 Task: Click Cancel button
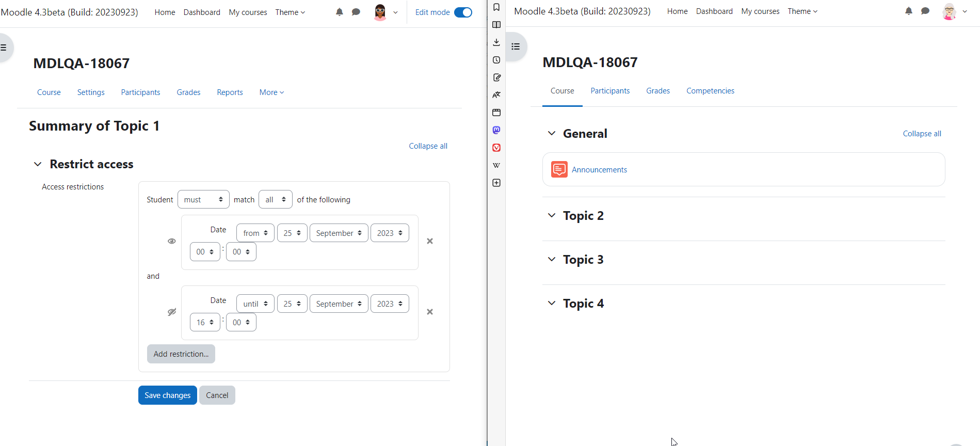coord(217,395)
